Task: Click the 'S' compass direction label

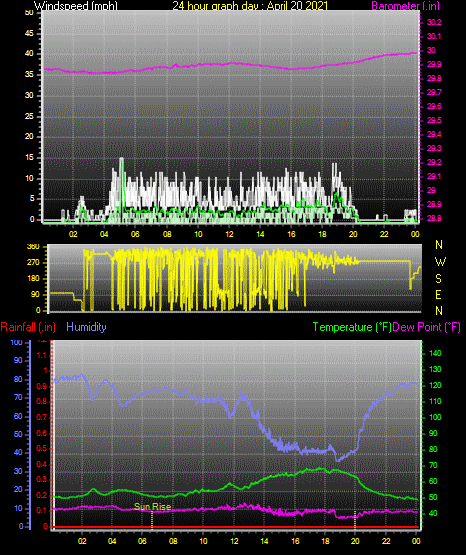Action: (438, 279)
